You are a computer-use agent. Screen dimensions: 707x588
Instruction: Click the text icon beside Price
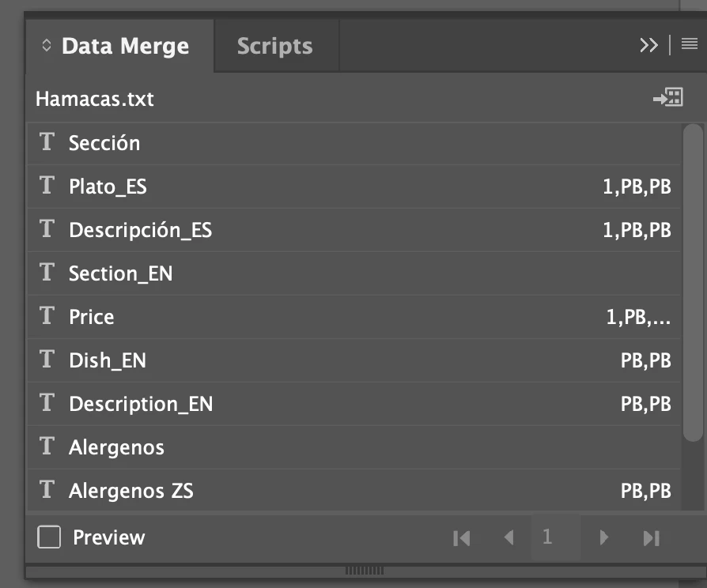pos(47,315)
